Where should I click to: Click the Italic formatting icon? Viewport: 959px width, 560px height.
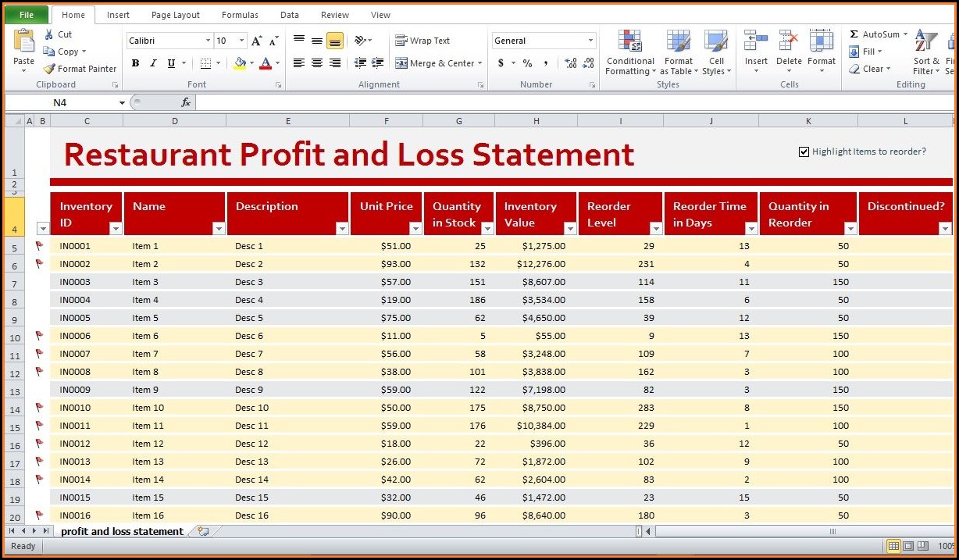[153, 63]
